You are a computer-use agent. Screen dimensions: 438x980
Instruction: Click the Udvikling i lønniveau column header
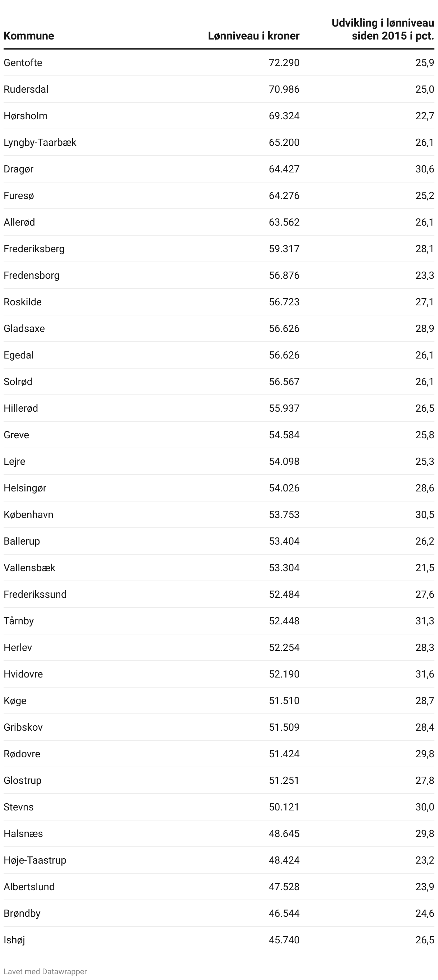382,29
